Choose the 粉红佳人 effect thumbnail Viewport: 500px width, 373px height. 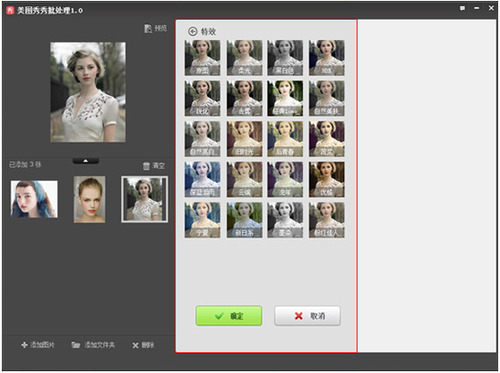(x=327, y=220)
